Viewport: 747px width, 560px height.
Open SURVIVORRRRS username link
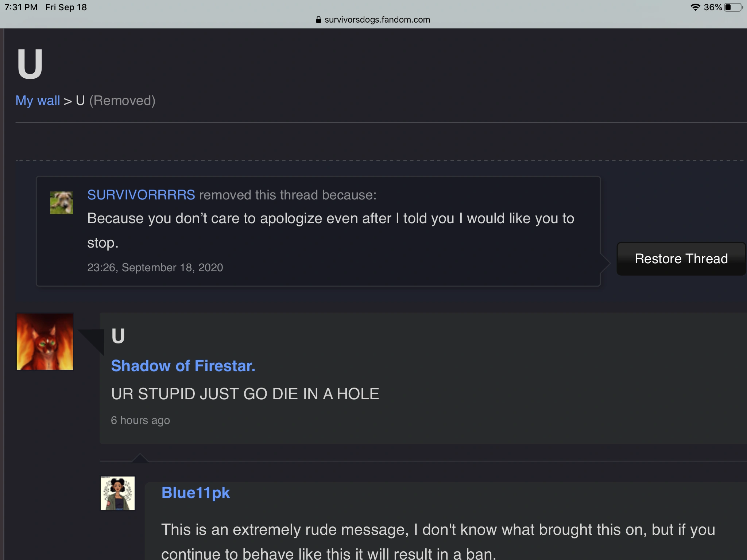(141, 195)
